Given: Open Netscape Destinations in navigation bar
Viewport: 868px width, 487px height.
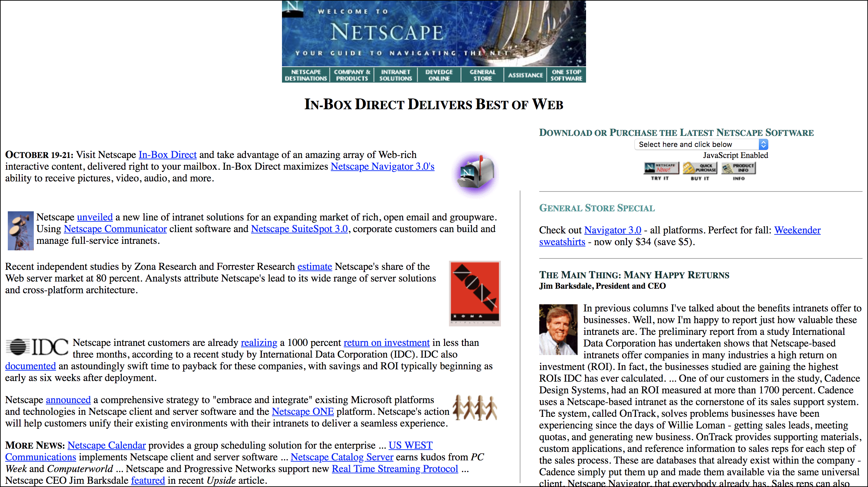Looking at the screenshot, I should tap(306, 75).
